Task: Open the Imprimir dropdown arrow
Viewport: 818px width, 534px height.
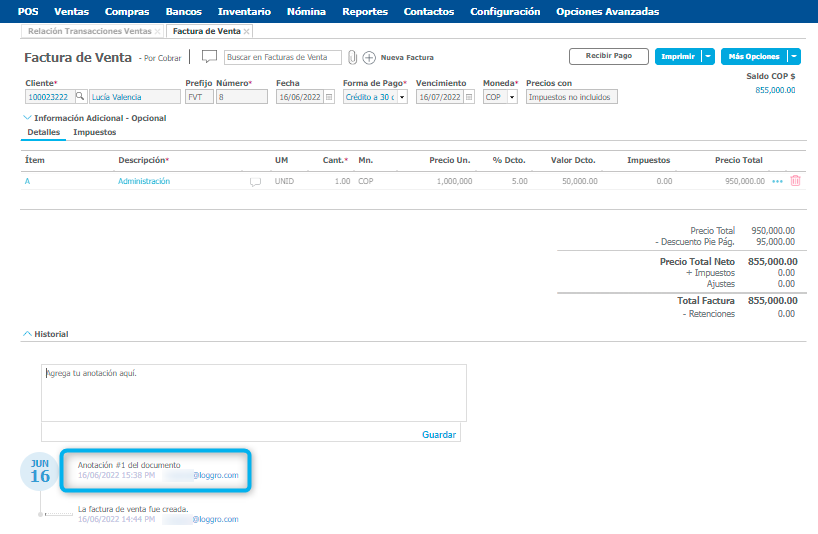Action: click(x=708, y=57)
